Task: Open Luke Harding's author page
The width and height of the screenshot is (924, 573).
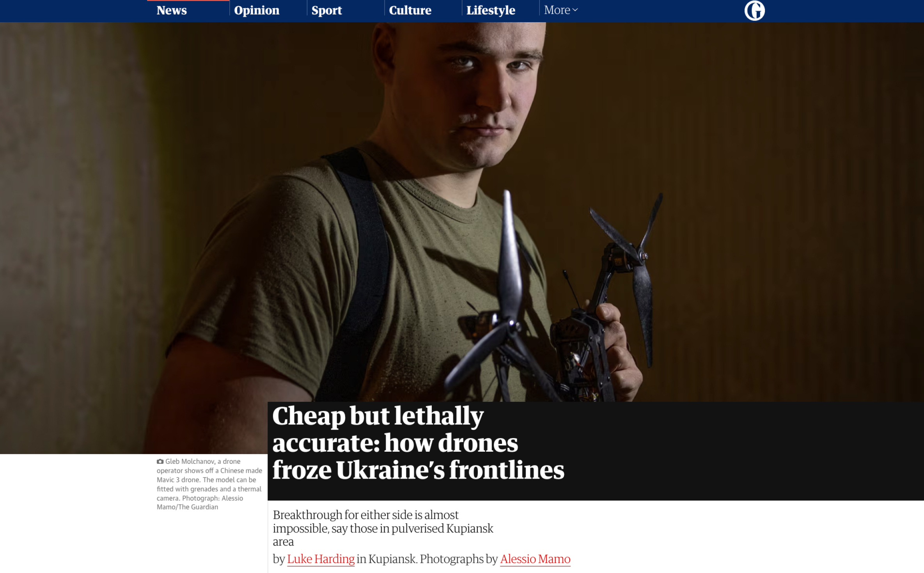Action: click(x=321, y=559)
